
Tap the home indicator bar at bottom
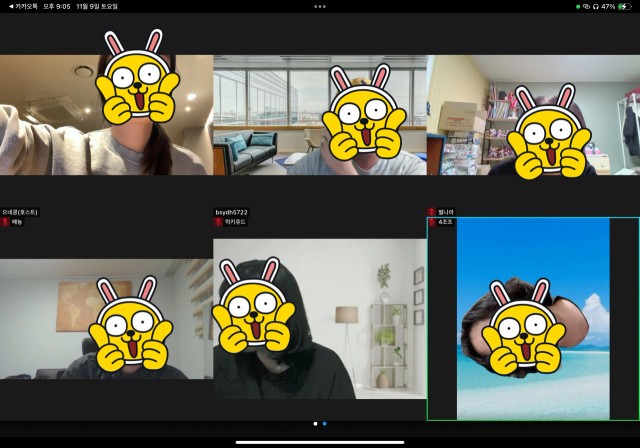pos(320,442)
